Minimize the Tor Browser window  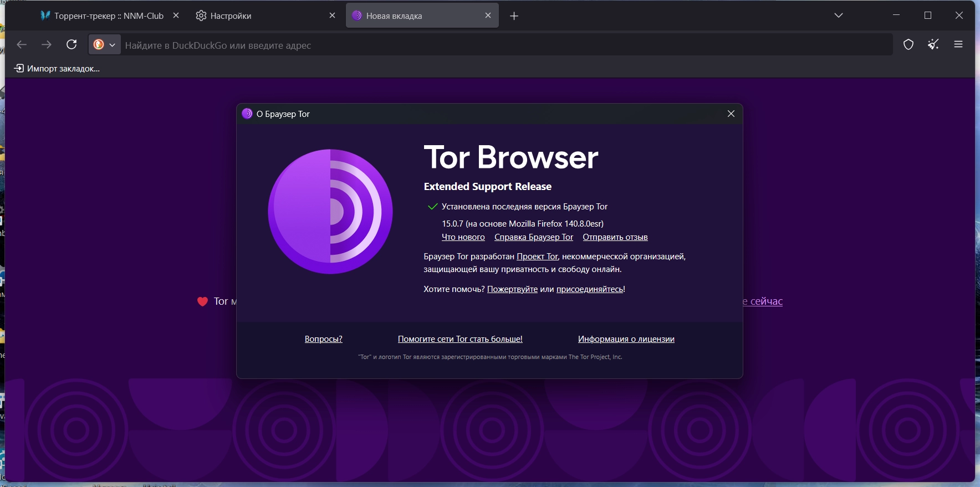coord(896,16)
